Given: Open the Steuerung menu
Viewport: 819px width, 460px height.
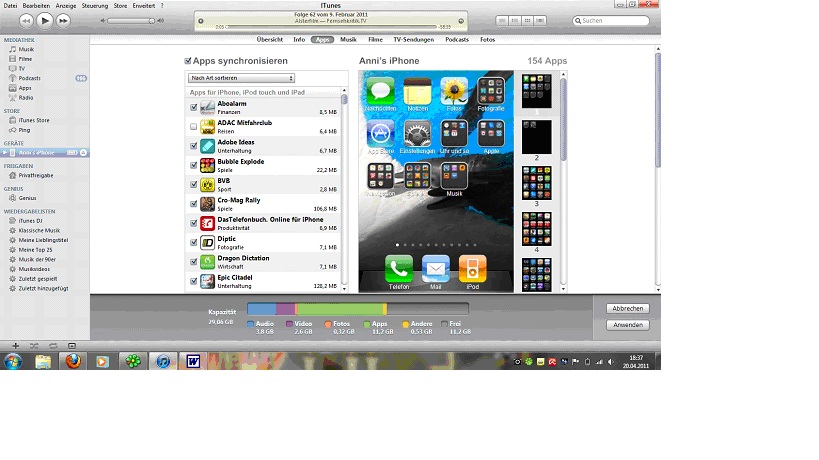Looking at the screenshot, I should (x=94, y=5).
